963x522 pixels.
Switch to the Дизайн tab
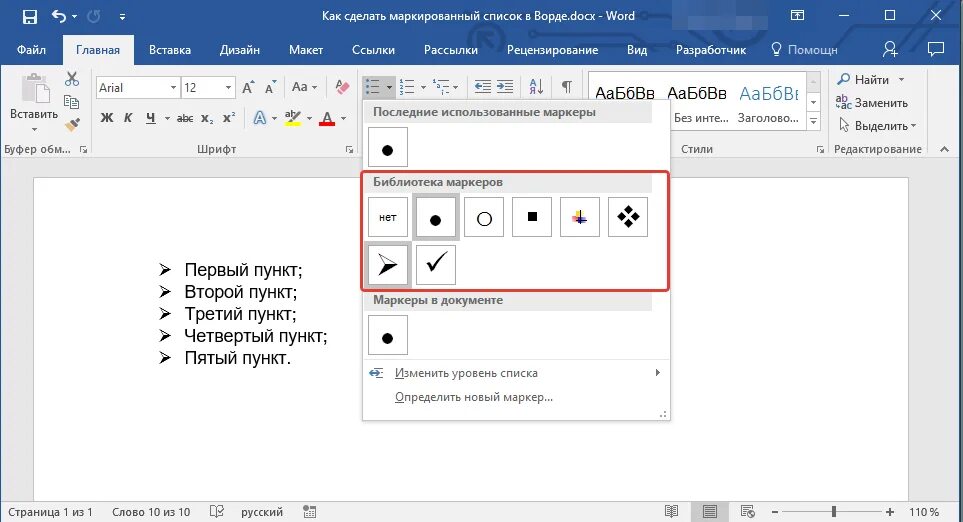tap(240, 50)
